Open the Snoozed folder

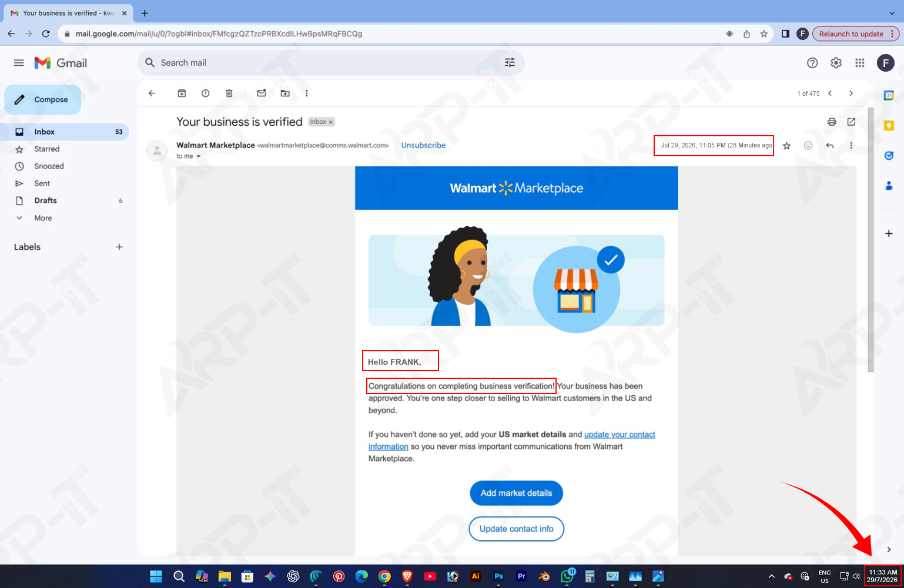[65, 166]
